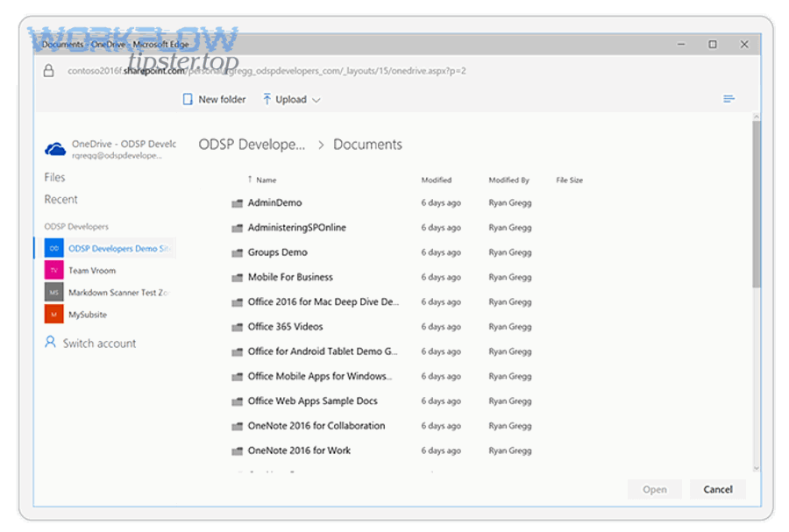Image resolution: width=789 pixels, height=532 pixels.
Task: Click folder icon next to OneNote 2016 for Work
Action: click(237, 451)
